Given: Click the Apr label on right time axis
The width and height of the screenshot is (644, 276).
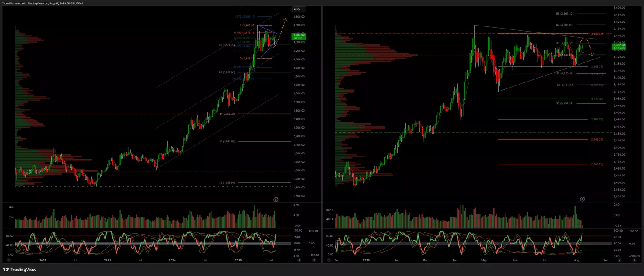Looking at the screenshot, I should click(x=454, y=260).
